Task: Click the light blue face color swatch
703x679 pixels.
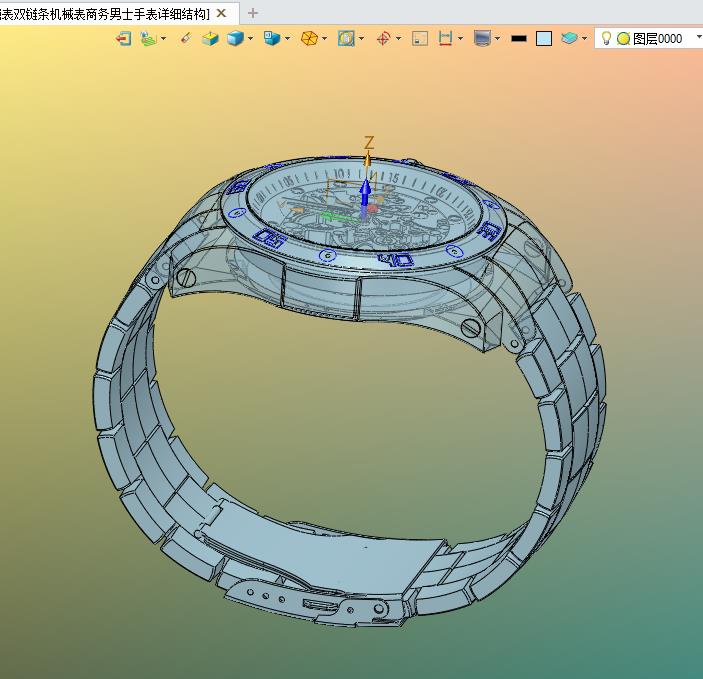Action: 544,39
